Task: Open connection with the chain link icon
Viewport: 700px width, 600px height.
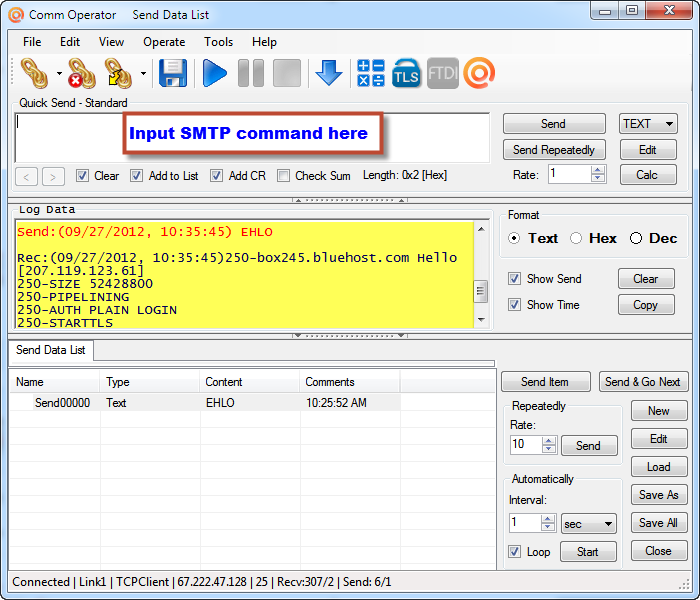Action: coord(35,73)
